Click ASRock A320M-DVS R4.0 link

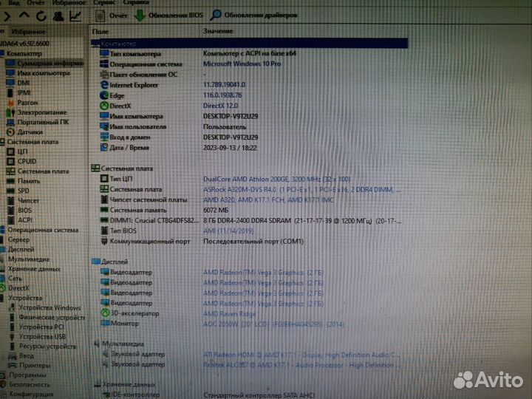pos(301,190)
